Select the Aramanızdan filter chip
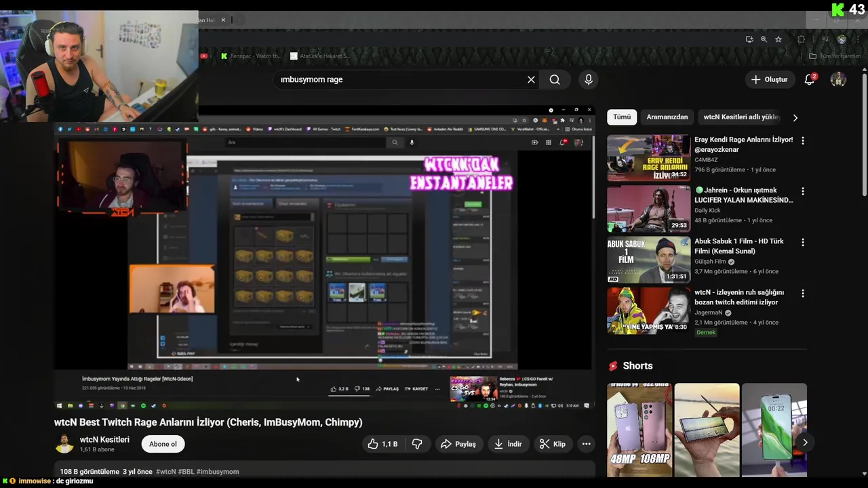 coord(667,117)
